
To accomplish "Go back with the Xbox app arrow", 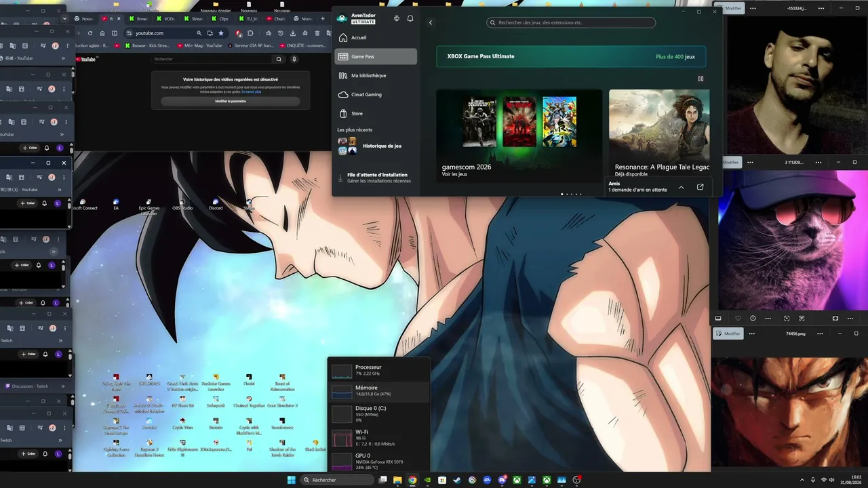I will coord(431,22).
